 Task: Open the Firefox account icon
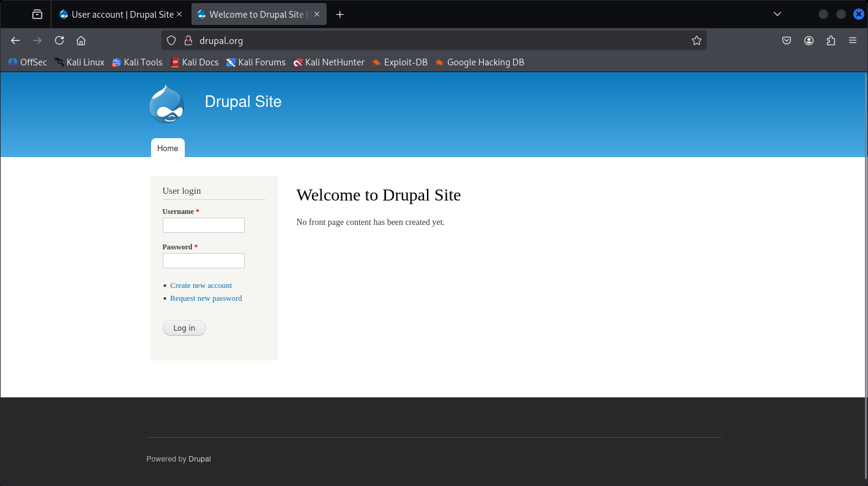[x=809, y=40]
